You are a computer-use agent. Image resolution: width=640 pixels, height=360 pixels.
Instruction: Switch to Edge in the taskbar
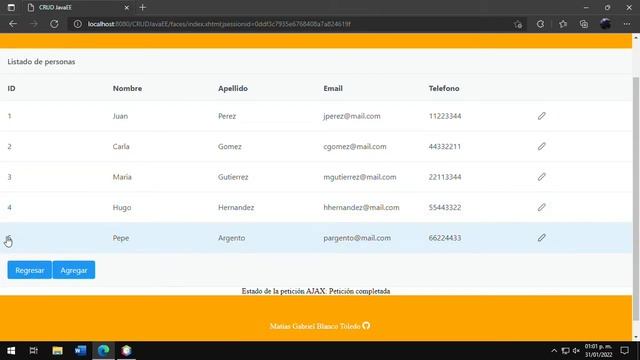[103, 351]
